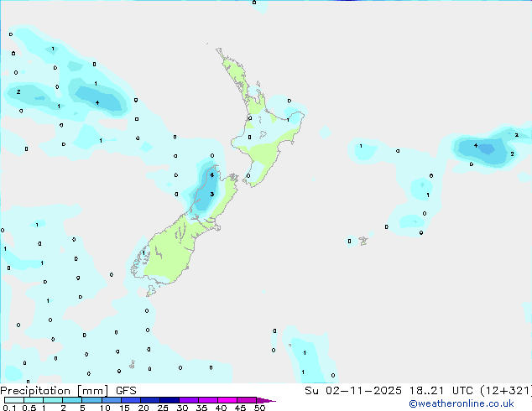Pick the legend swatch between 0.1 and 0.5
This screenshot has width=532, height=411.
14,400
